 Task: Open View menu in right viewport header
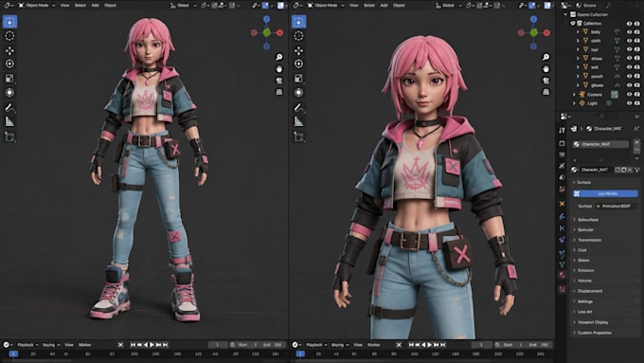[353, 6]
